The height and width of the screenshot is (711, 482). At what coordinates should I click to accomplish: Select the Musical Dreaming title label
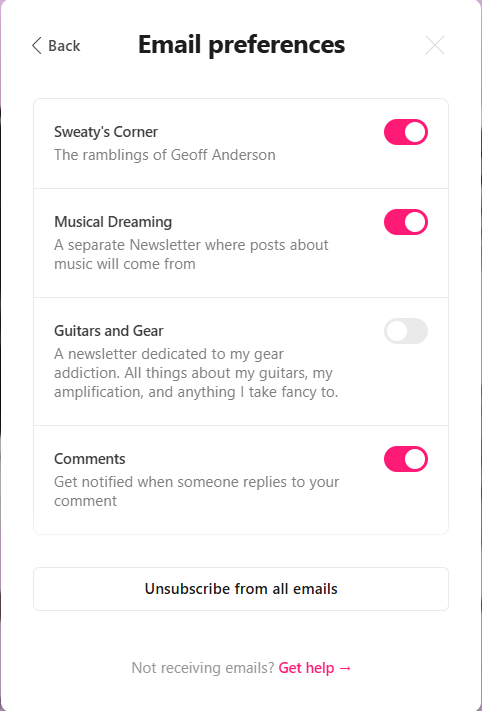click(113, 222)
